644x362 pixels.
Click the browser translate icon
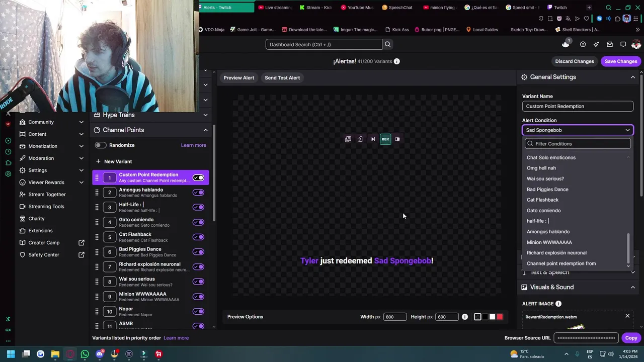pos(568,19)
